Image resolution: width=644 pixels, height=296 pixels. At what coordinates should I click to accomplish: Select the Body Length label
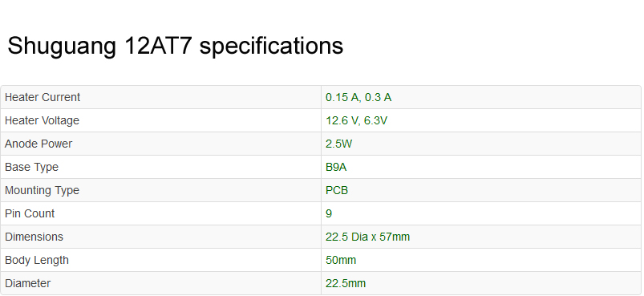[x=37, y=260]
